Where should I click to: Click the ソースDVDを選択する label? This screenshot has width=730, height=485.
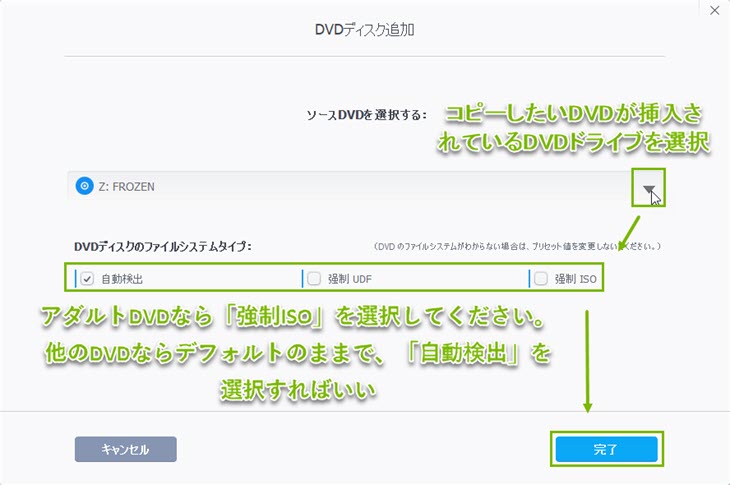366,115
